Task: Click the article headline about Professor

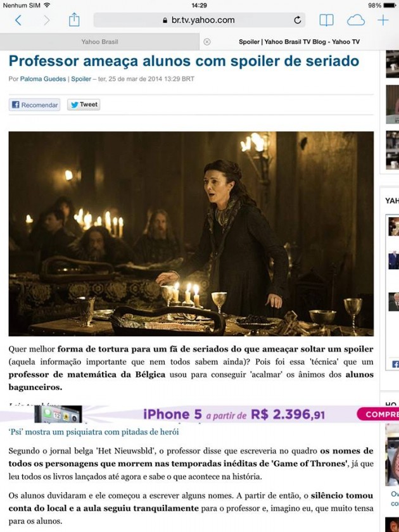Action: [184, 61]
